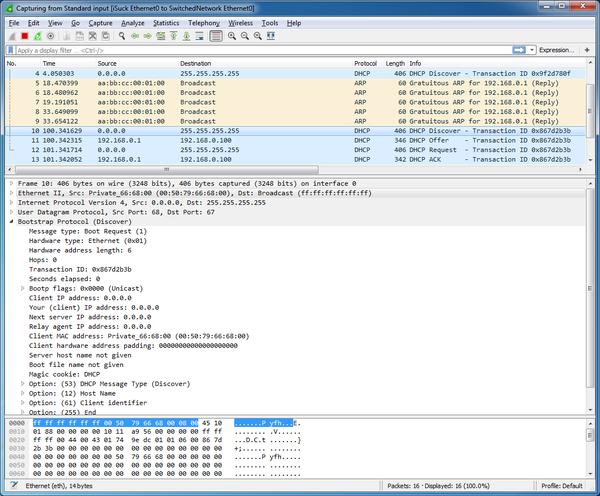Open the display filter history dropdown
The width and height of the screenshot is (600, 496).
(533, 49)
